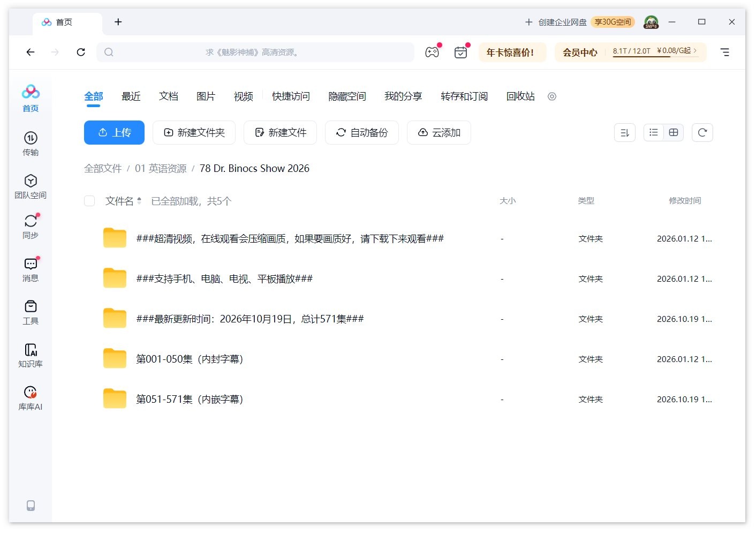Open the game controller icon
Screen dimensions: 756x534
click(432, 52)
